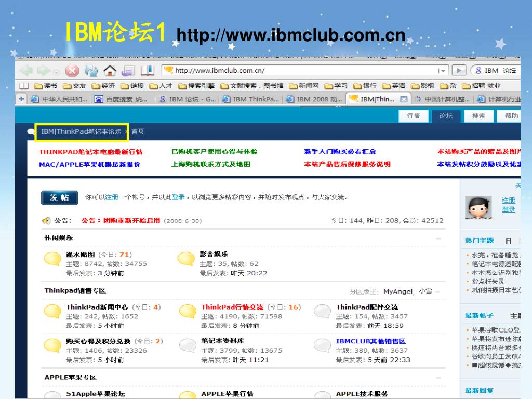Viewport: 532px width, 399px height.
Task: Switch to the 中华人民共和... tab
Action: (59, 99)
